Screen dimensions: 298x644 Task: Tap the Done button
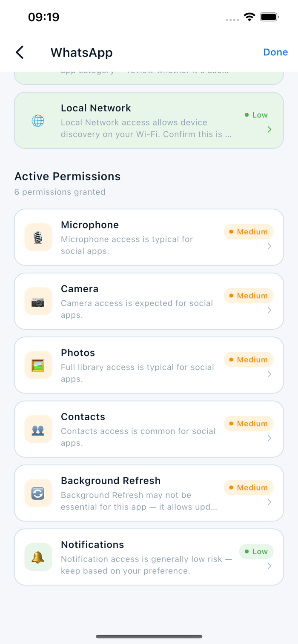tap(275, 52)
